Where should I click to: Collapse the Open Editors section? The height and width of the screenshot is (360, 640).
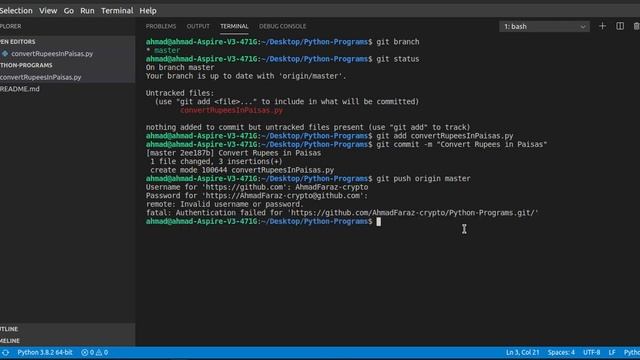coord(18,42)
